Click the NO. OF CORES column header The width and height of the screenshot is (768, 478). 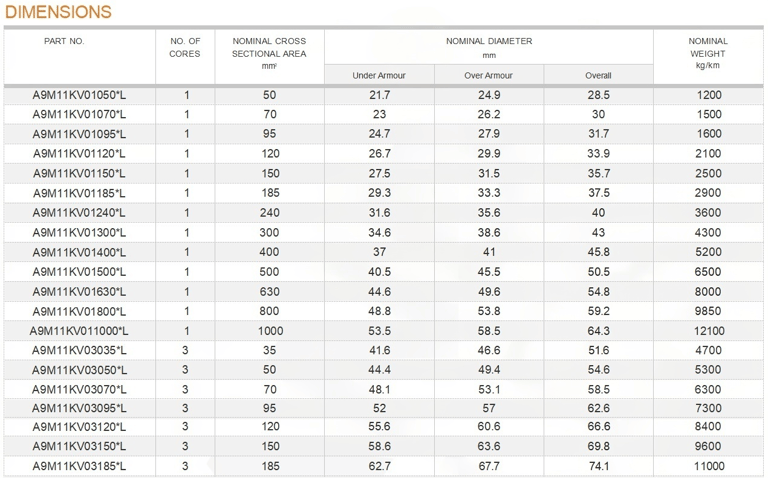pyautogui.click(x=185, y=48)
